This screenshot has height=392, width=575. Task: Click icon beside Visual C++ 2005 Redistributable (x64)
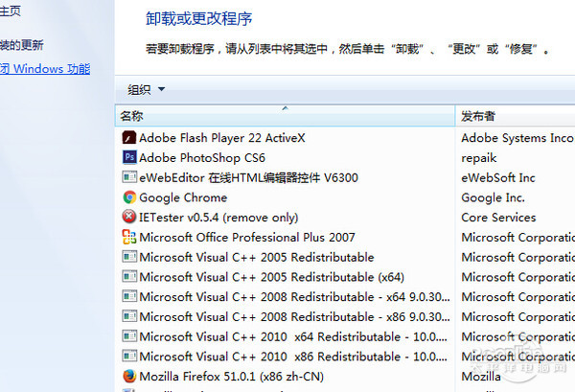(x=129, y=276)
